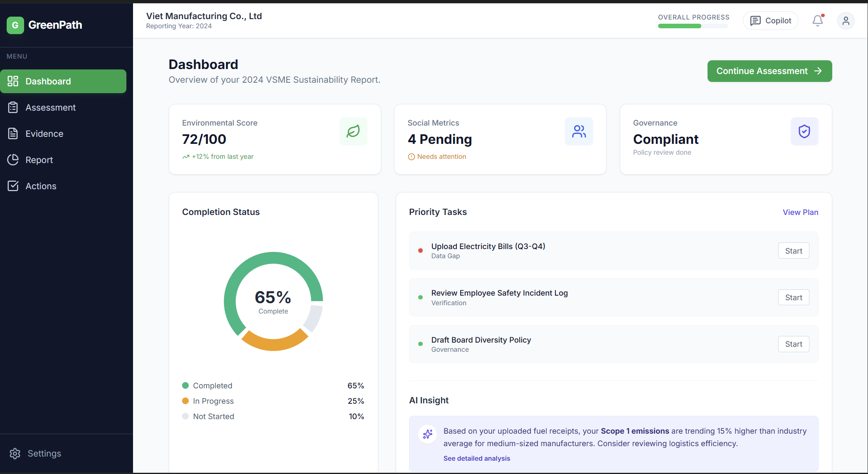Open the View Plan link
The height and width of the screenshot is (474, 868).
[x=800, y=212]
